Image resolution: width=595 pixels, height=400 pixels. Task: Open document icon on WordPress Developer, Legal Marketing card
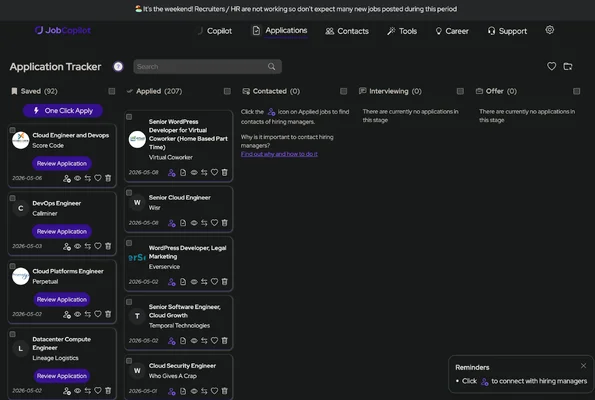[x=183, y=282]
